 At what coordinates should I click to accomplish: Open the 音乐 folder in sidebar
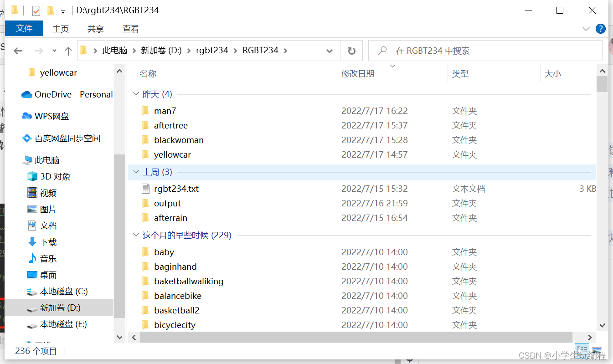[42, 258]
